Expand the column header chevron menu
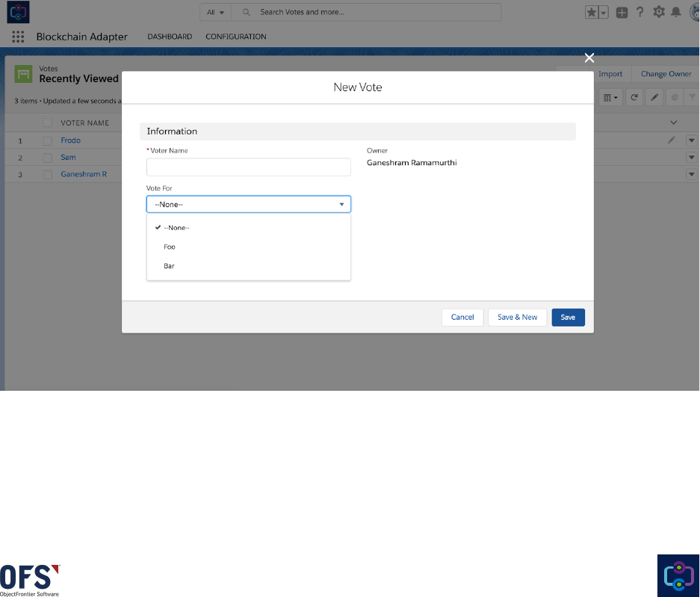 (674, 123)
